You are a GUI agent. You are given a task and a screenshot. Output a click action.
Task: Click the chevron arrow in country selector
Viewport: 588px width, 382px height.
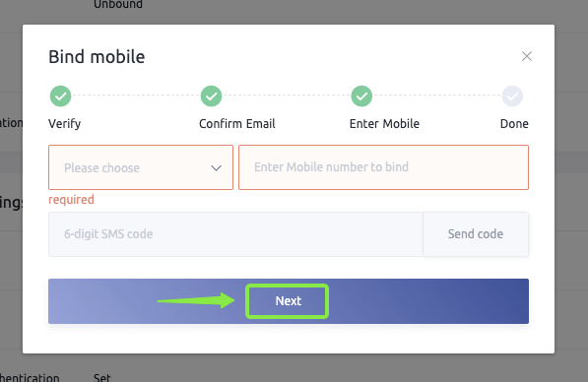click(216, 168)
